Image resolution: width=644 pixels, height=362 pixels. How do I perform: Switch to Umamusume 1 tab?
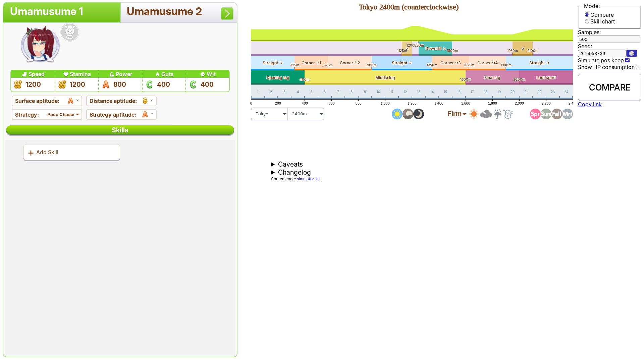[x=62, y=12]
